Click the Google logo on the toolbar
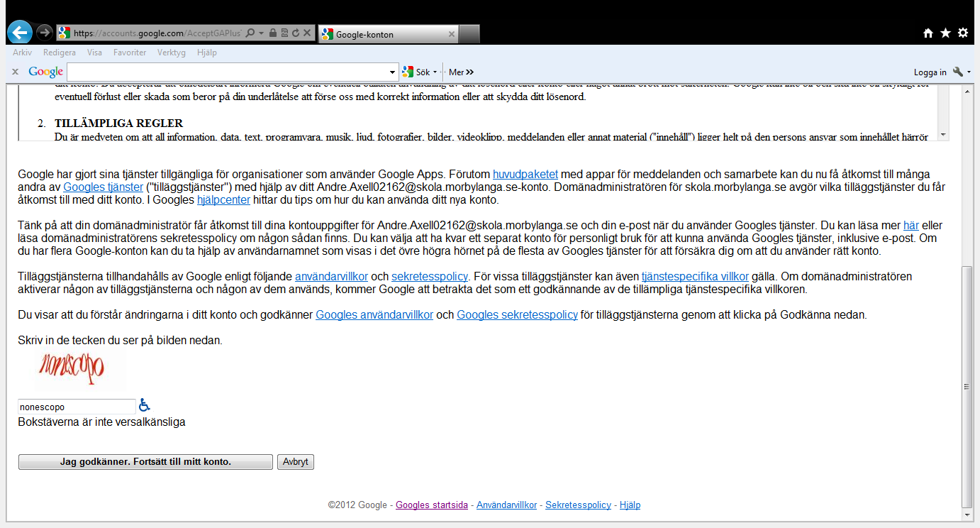 click(x=46, y=72)
